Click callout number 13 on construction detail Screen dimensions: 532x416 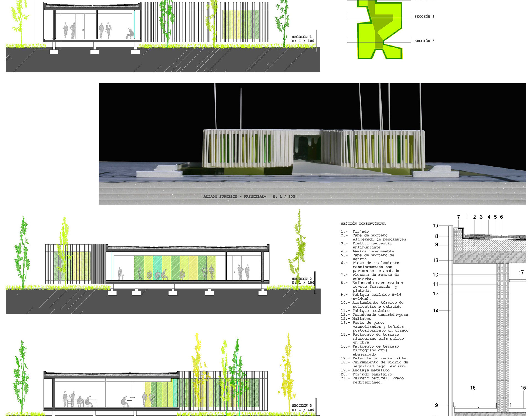point(436,260)
